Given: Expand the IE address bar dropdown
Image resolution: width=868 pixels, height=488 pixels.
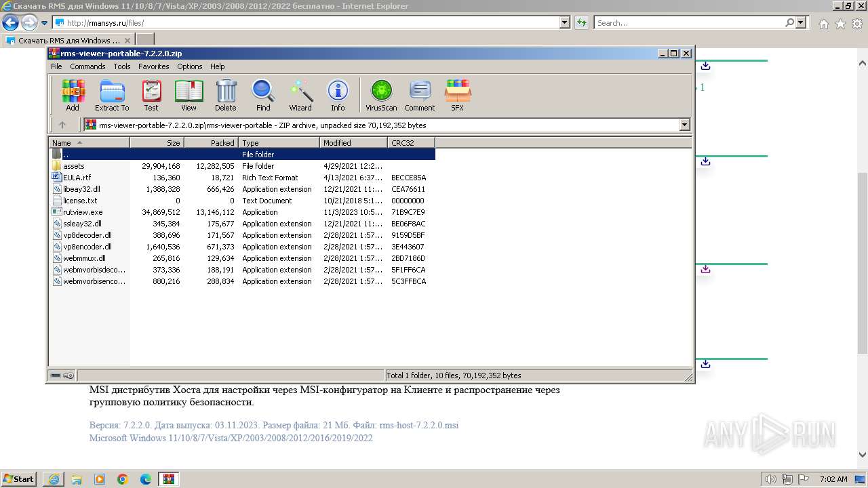Looking at the screenshot, I should (565, 22).
